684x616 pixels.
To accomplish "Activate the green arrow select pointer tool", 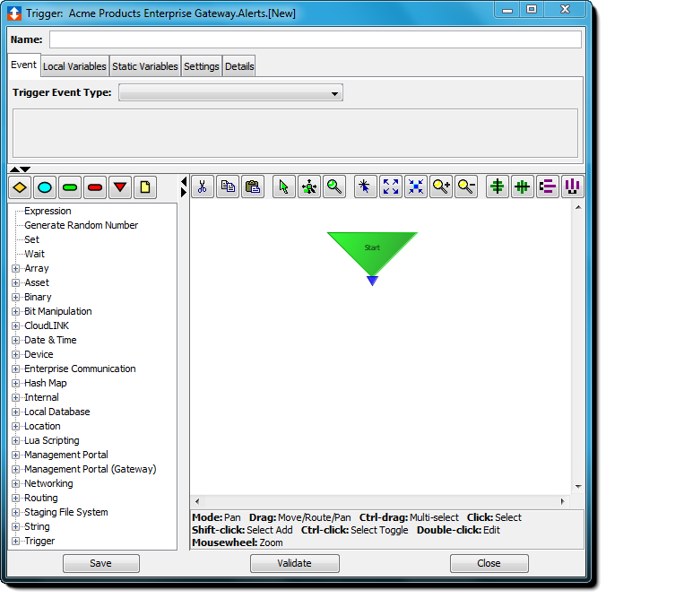I will (284, 187).
